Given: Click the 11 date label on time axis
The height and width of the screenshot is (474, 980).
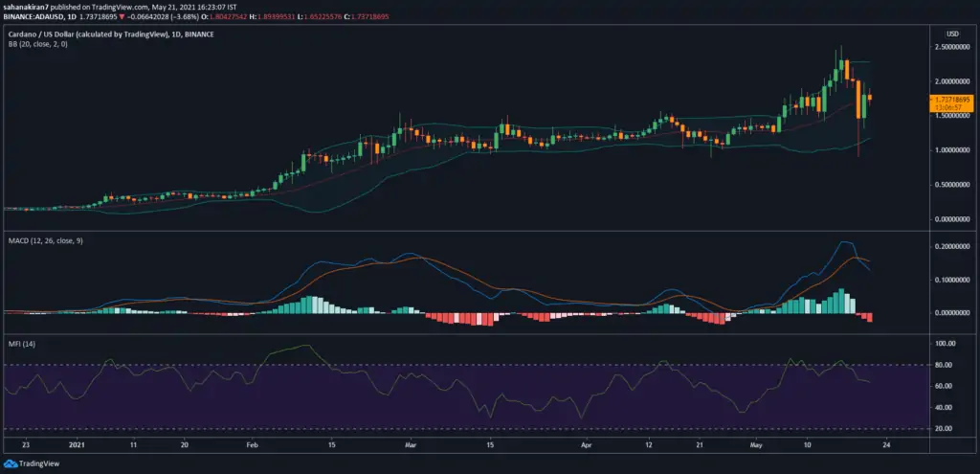Looking at the screenshot, I should click(133, 445).
